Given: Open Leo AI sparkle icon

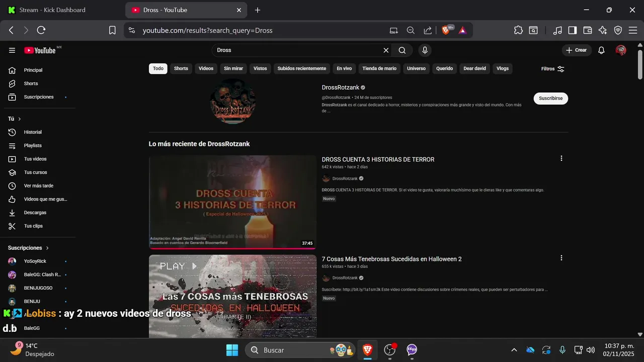Looking at the screenshot, I should [x=603, y=30].
